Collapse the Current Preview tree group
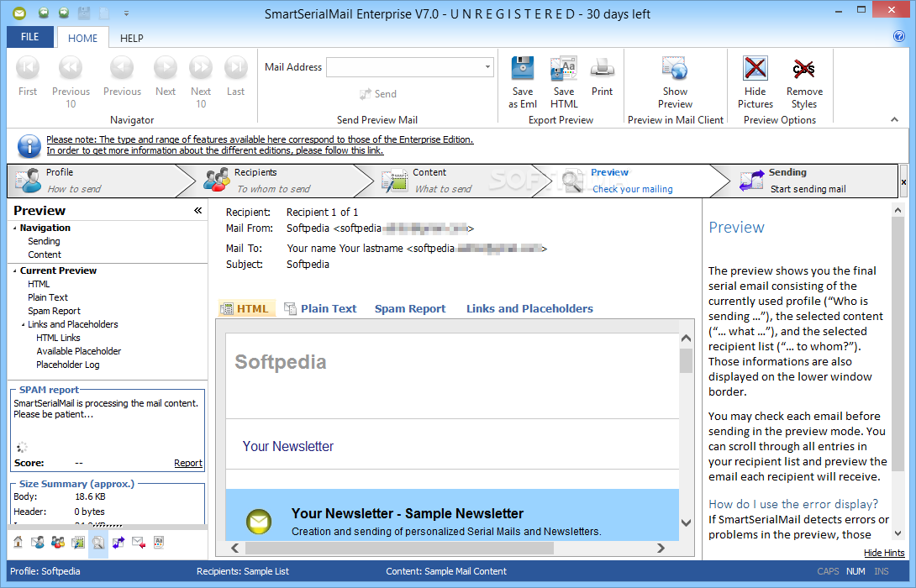Screen dimensions: 916x588 pyautogui.click(x=14, y=271)
